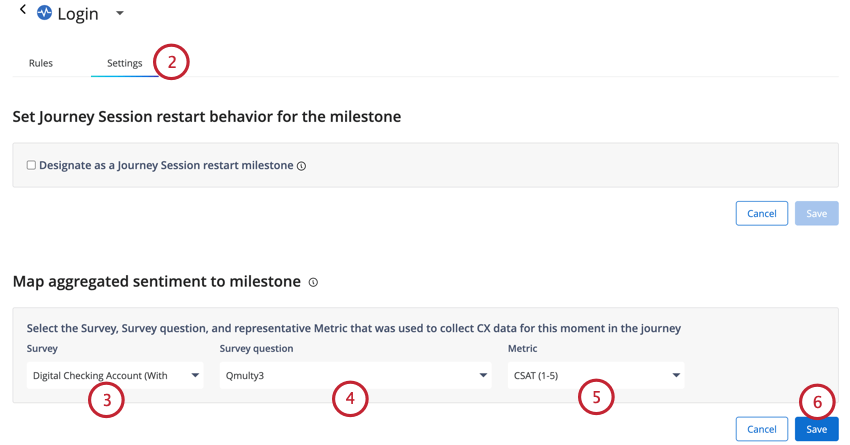Image resolution: width=850 pixels, height=445 pixels.
Task: Click the Survey dropdown arrow icon
Action: tap(195, 376)
